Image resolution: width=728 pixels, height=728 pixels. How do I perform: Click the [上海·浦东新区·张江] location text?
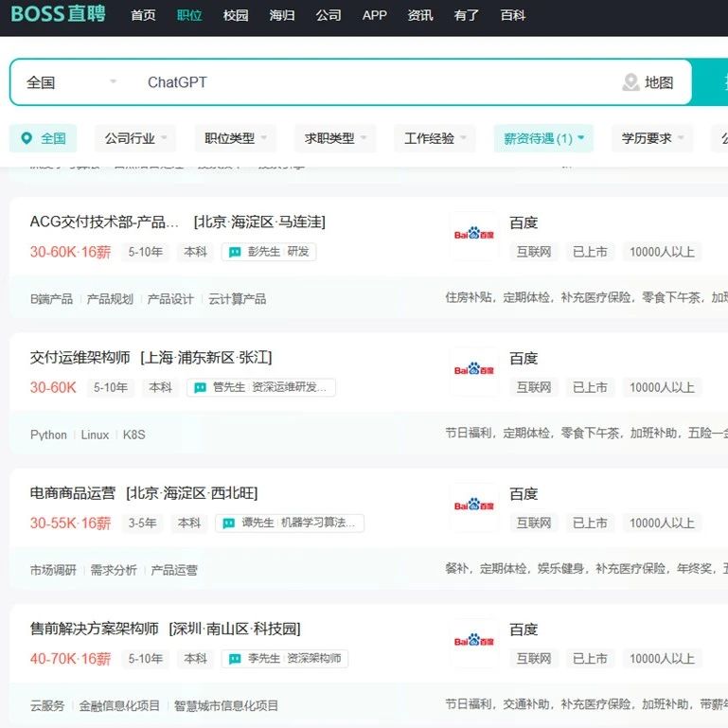206,358
